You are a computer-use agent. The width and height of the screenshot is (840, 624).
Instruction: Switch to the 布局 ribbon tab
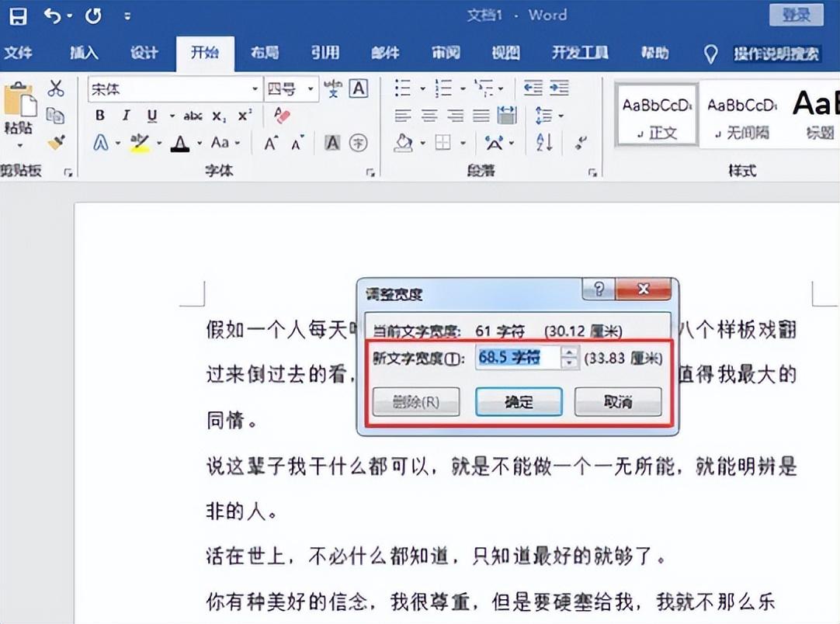pos(265,53)
